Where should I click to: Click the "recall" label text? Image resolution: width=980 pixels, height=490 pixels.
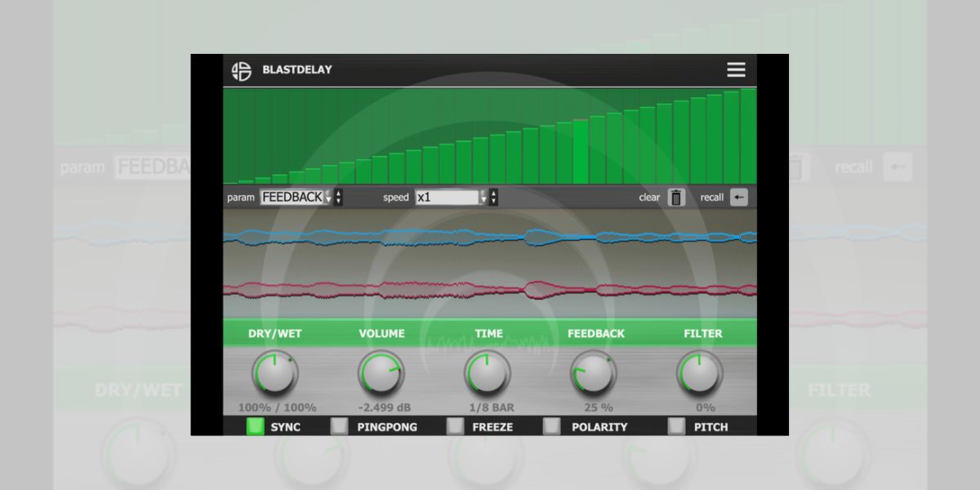point(712,198)
